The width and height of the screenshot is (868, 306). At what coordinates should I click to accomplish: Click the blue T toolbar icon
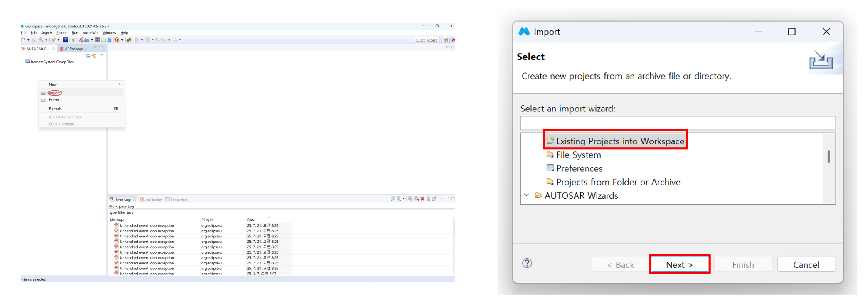[x=65, y=40]
